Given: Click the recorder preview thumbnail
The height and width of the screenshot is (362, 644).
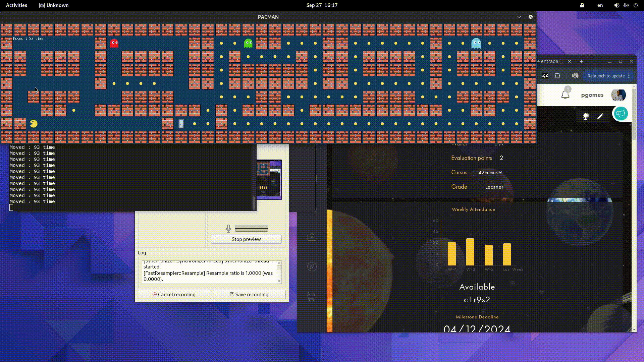Looking at the screenshot, I should point(269,180).
